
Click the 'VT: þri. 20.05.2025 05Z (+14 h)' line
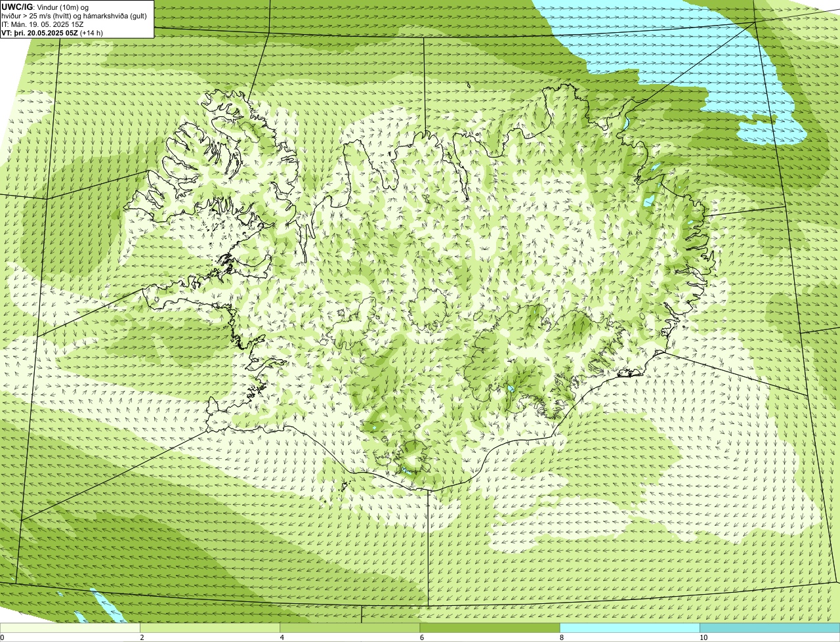coord(52,32)
